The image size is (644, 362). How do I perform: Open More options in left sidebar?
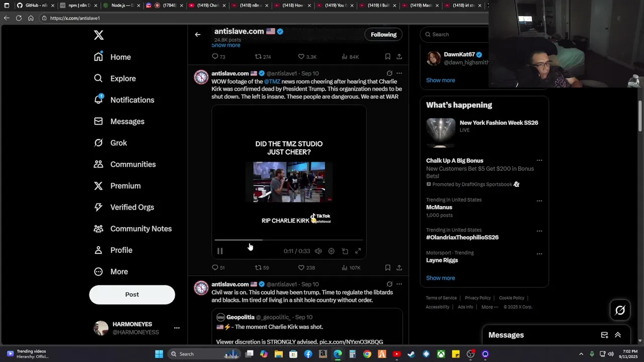(111, 271)
